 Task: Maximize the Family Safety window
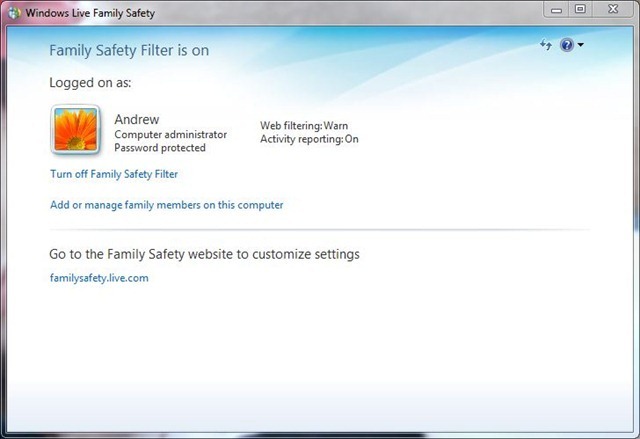tap(580, 9)
